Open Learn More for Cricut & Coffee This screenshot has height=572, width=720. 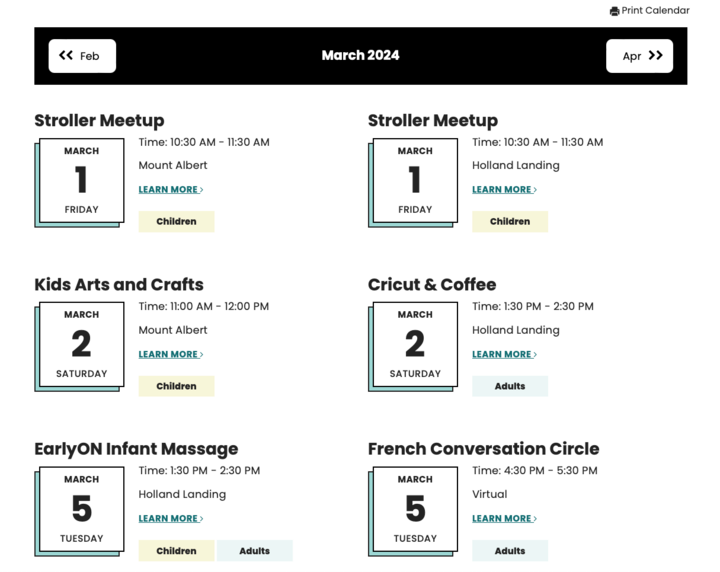(504, 354)
